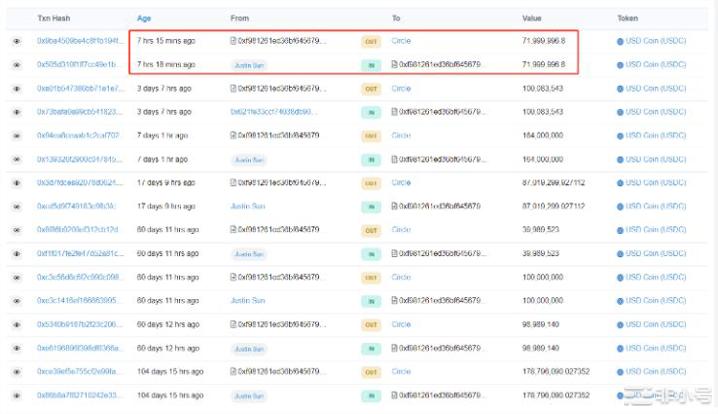Screen dimensions: 718x414
Task: Click the Value column header
Action: [x=532, y=18]
